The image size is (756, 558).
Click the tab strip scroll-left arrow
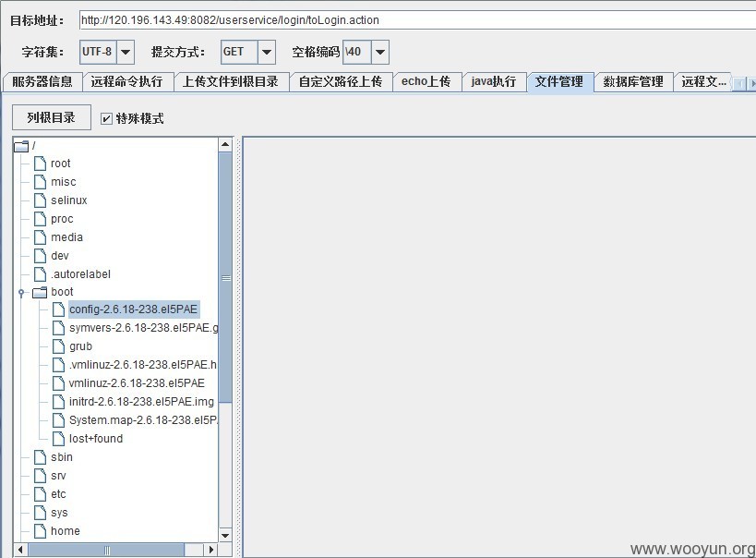pos(739,83)
